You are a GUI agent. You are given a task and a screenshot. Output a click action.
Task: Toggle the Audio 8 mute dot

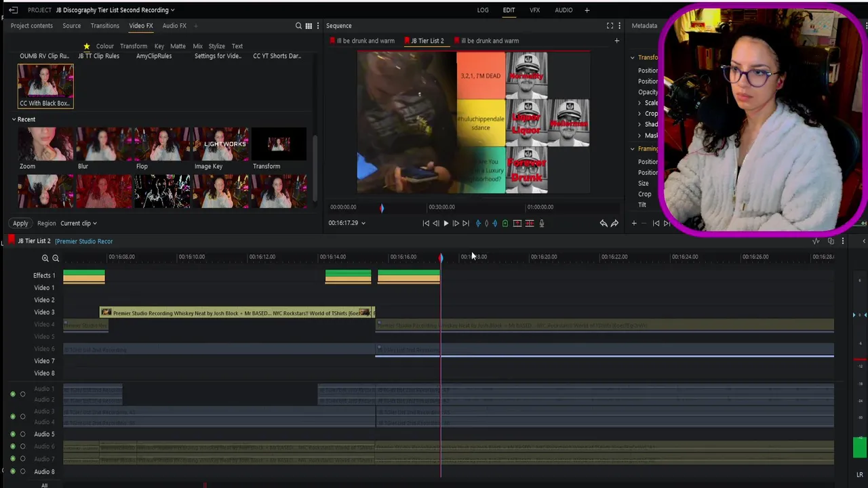pyautogui.click(x=12, y=472)
